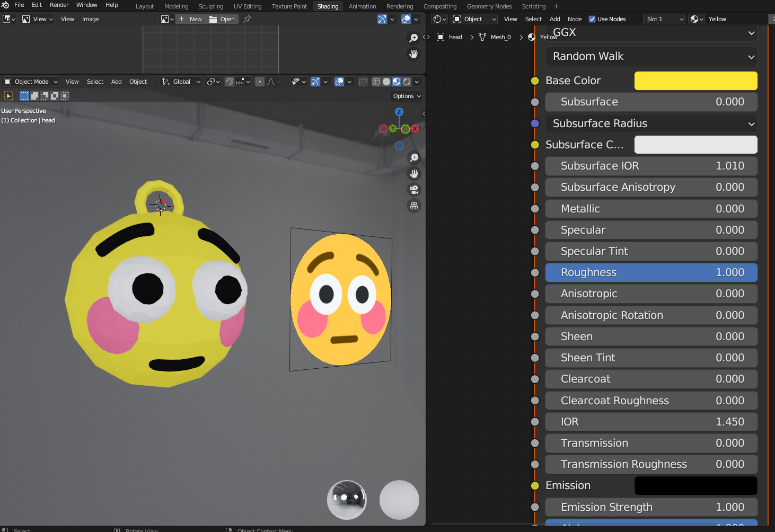Click the New image button

(x=191, y=19)
